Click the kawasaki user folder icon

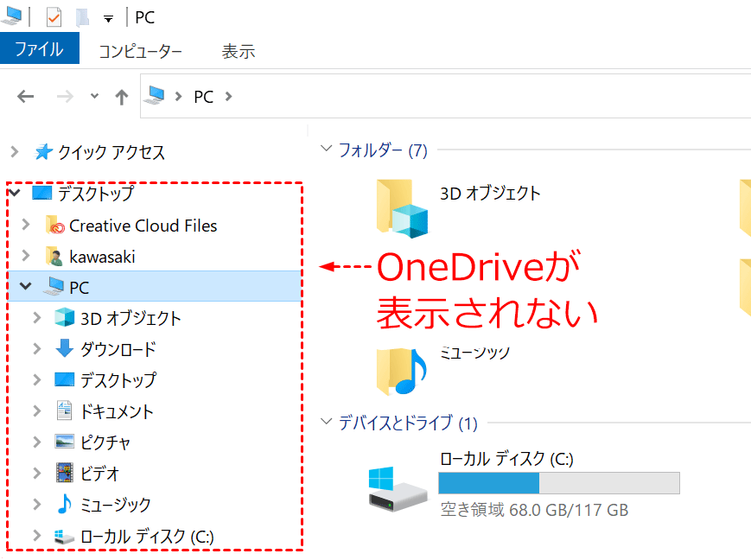[x=54, y=257]
